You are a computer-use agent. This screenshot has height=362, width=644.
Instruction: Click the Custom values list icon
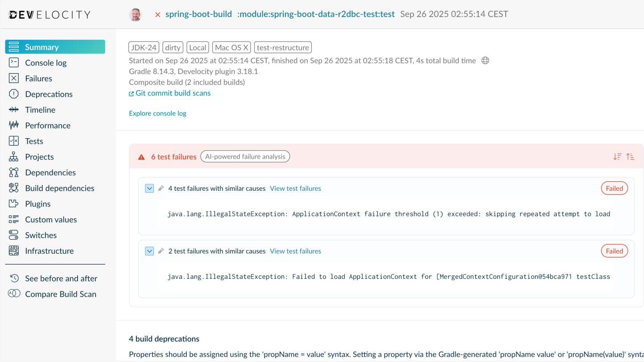14,219
